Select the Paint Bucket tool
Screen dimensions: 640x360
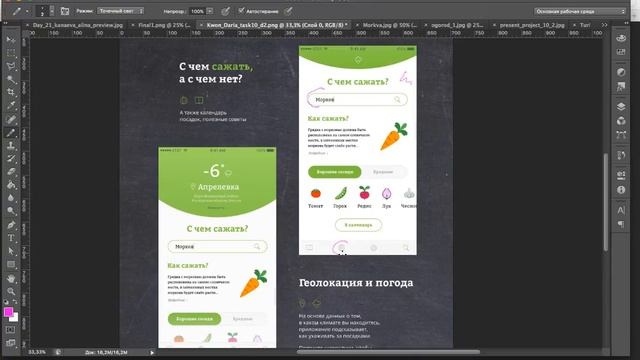pos(11,185)
